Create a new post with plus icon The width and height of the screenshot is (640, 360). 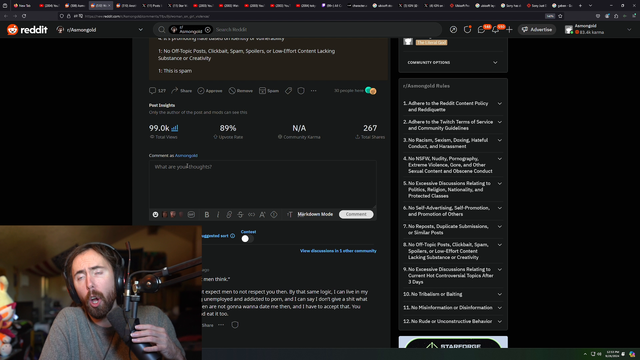(509, 29)
